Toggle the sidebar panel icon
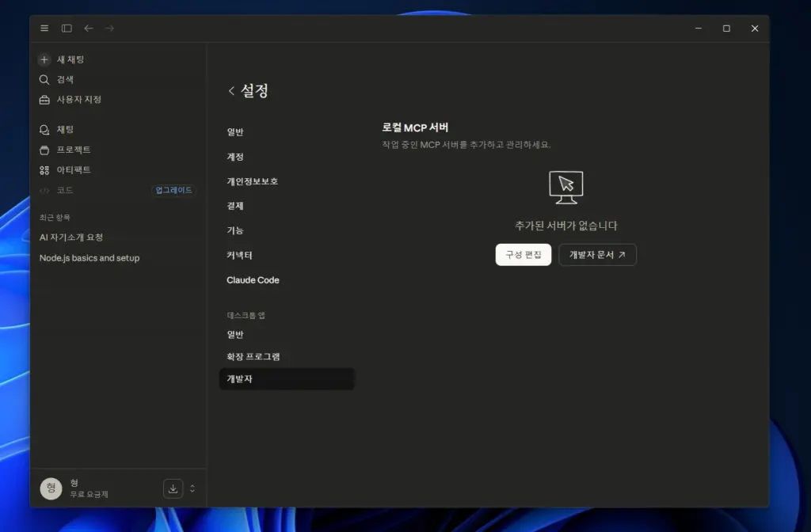Screen dimensions: 811x532 pyautogui.click(x=67, y=28)
